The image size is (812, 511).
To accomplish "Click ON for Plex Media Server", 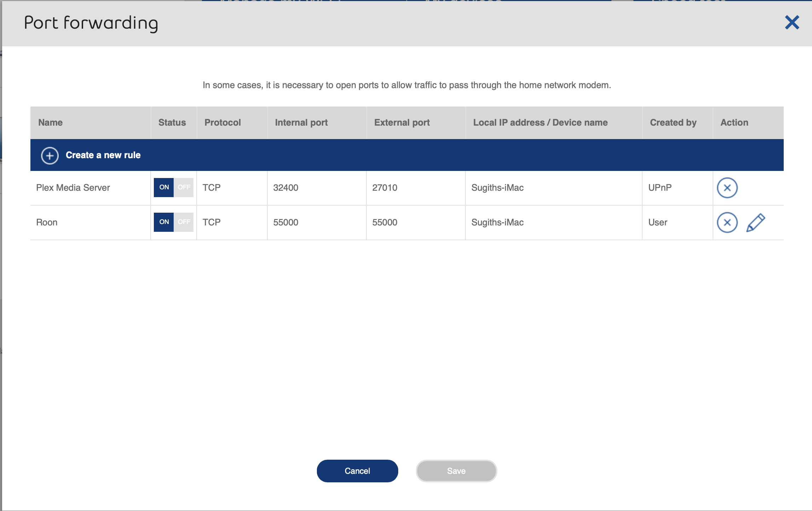I will tap(164, 187).
